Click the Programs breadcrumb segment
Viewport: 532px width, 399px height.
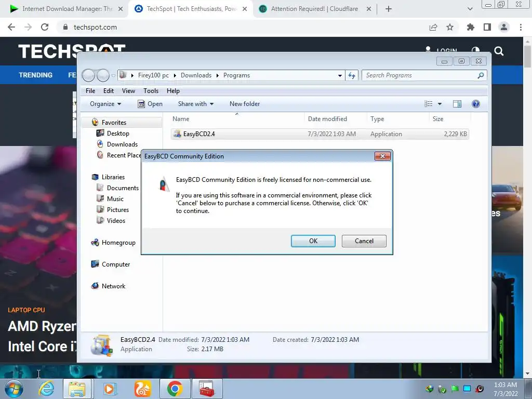(236, 75)
